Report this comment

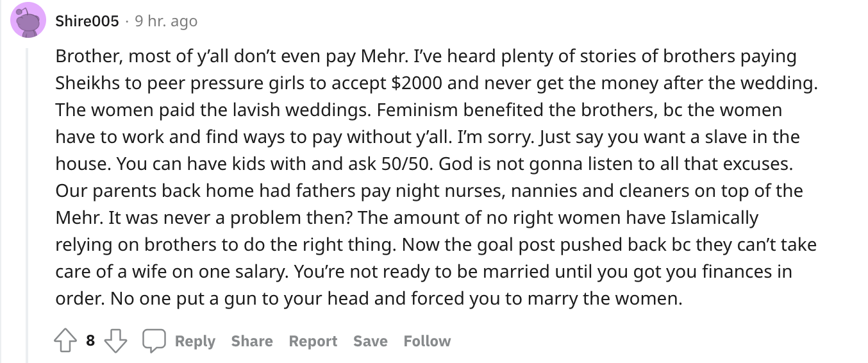pos(313,341)
